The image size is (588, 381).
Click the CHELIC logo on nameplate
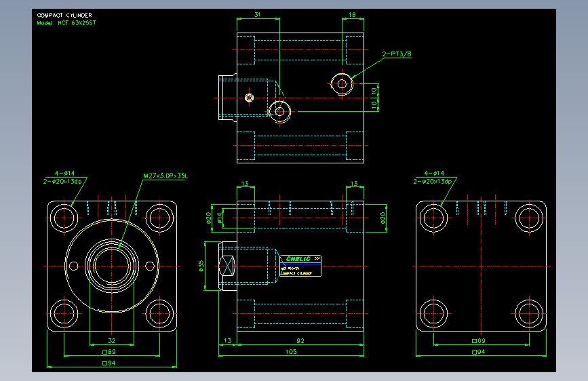tap(298, 259)
